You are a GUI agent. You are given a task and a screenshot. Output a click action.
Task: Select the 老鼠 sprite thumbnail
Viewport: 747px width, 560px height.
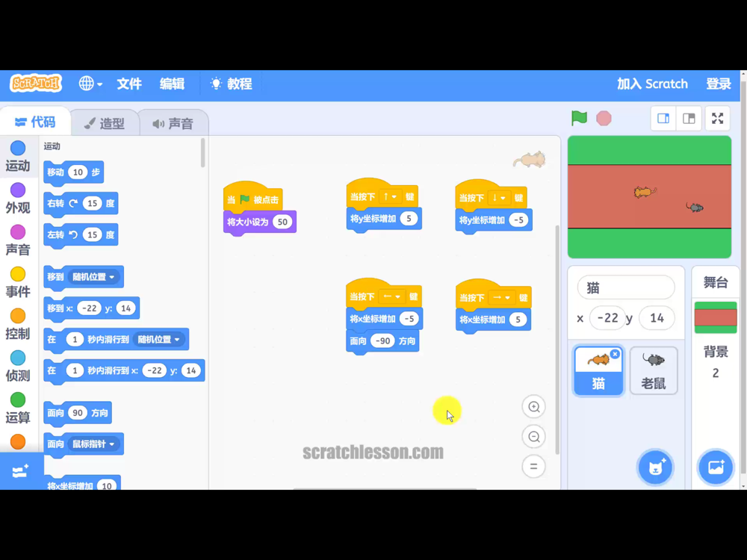point(653,371)
